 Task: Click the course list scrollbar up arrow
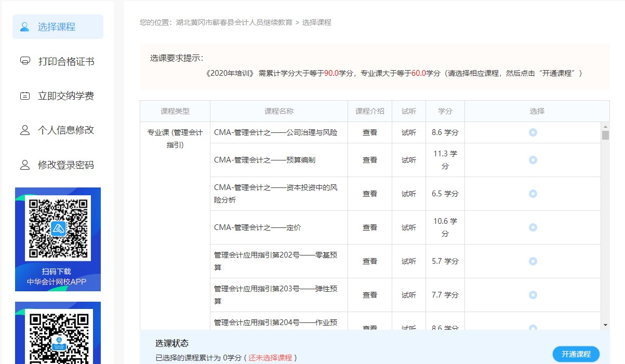click(x=605, y=126)
